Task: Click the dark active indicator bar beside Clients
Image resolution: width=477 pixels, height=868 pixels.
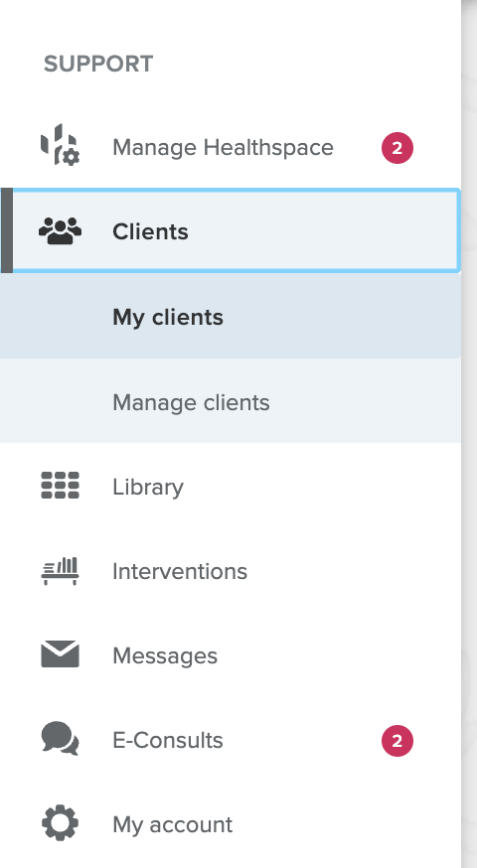Action: point(7,230)
